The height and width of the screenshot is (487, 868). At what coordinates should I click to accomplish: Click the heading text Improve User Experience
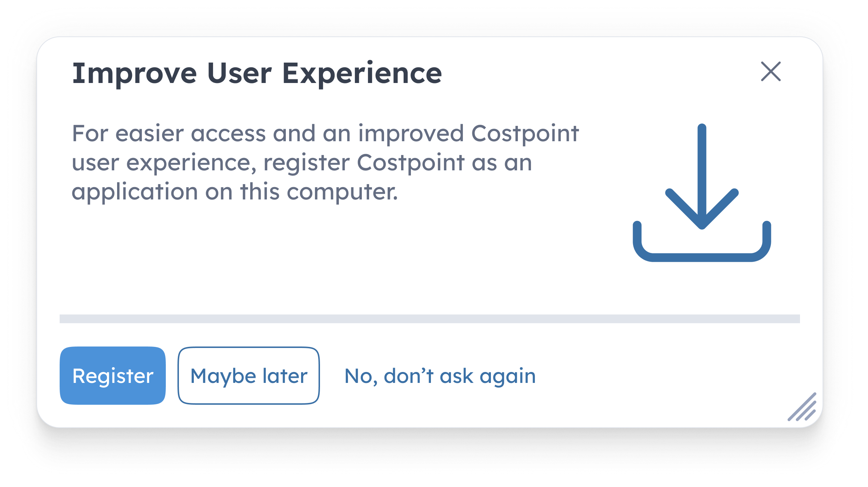pyautogui.click(x=257, y=73)
